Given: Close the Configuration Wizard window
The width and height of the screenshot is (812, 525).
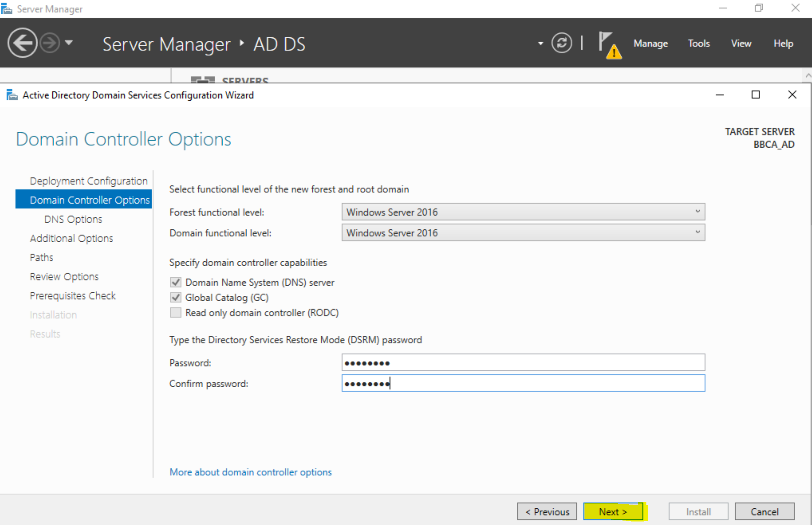Looking at the screenshot, I should (x=792, y=94).
